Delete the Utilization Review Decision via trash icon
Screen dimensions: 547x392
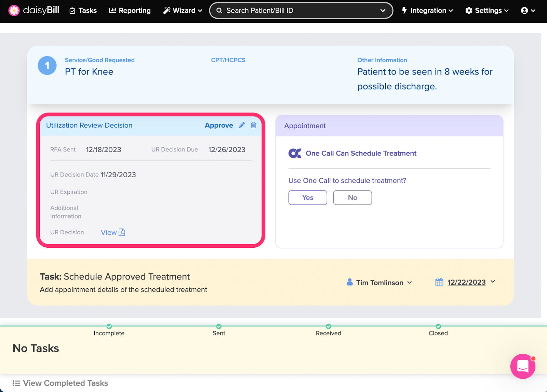pos(253,125)
